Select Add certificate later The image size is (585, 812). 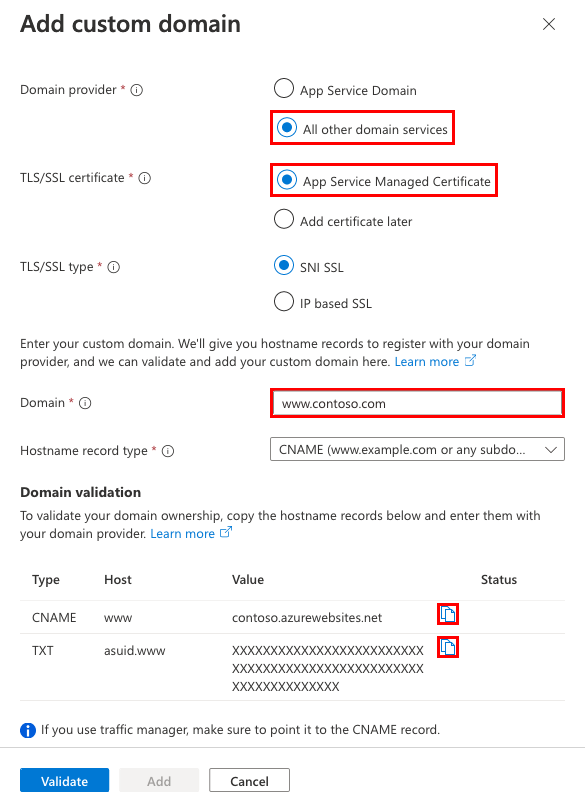(x=284, y=218)
